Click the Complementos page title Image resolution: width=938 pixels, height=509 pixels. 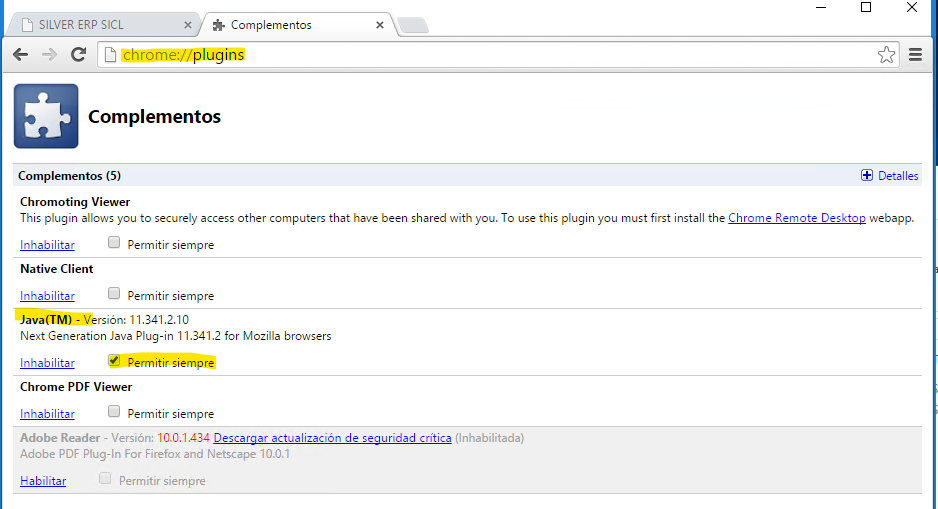154,116
